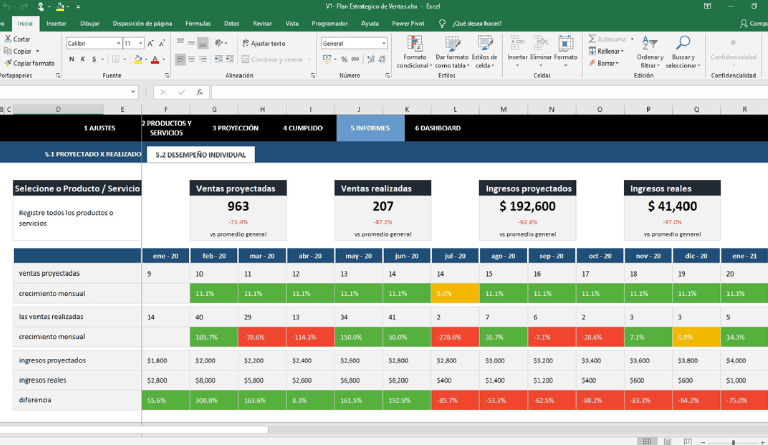Image resolution: width=768 pixels, height=445 pixels.
Task: Open the Fuente dialog launcher
Action: (167, 76)
